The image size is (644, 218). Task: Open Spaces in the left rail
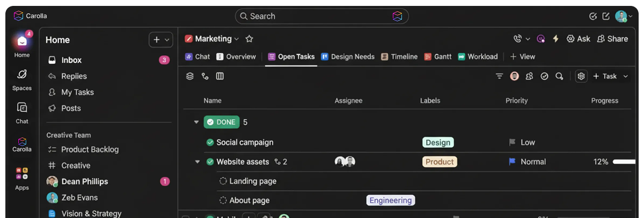point(22,79)
